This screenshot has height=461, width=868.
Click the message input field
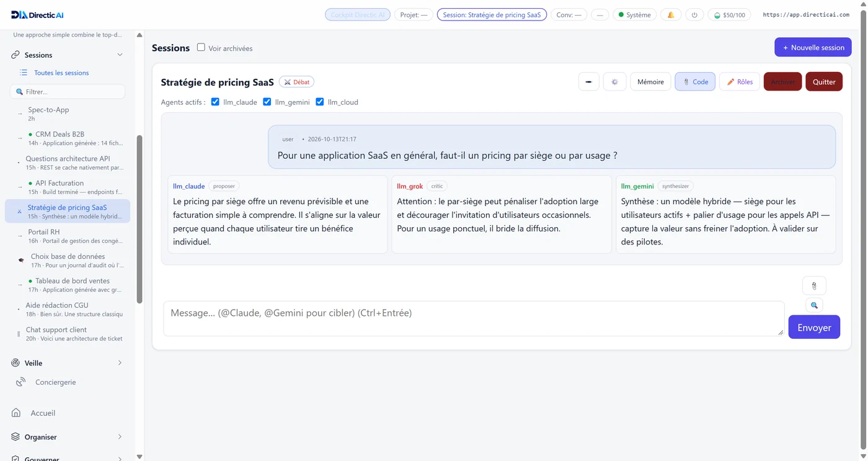(x=474, y=319)
